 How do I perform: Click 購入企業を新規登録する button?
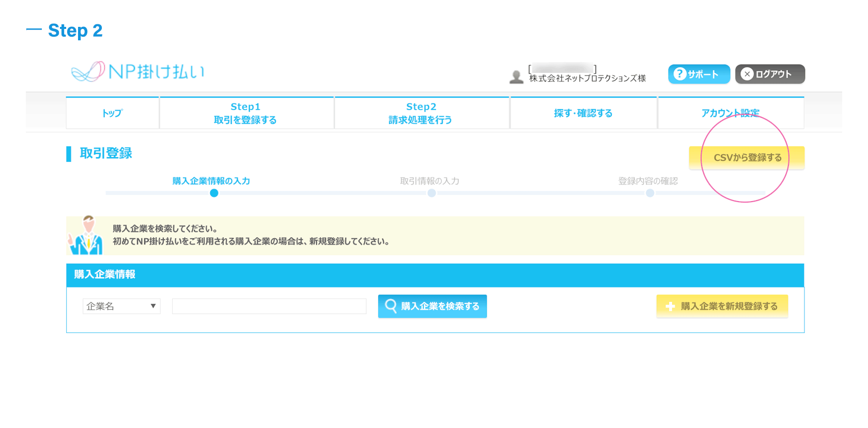[722, 306]
